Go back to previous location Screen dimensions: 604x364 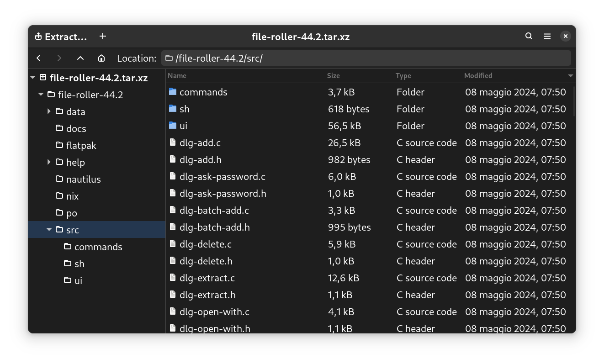coord(39,58)
